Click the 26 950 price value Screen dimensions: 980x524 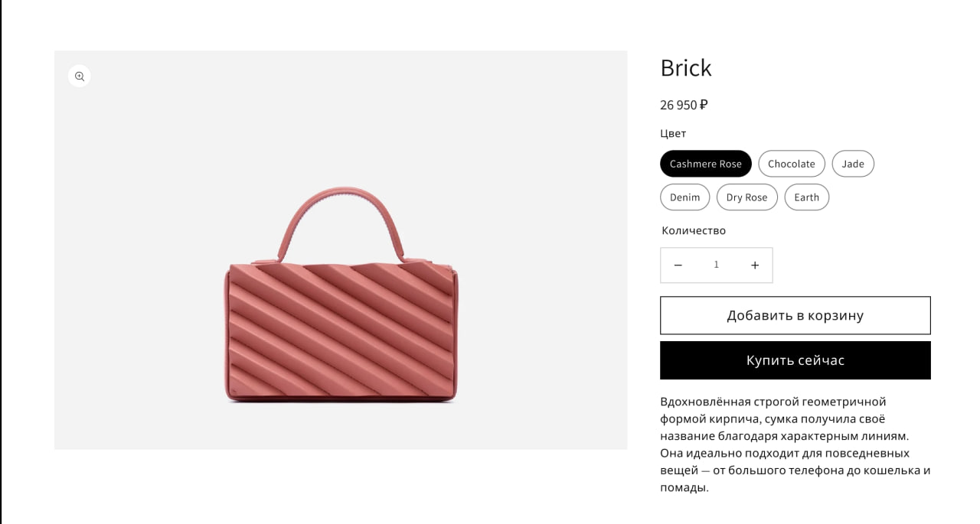(678, 105)
